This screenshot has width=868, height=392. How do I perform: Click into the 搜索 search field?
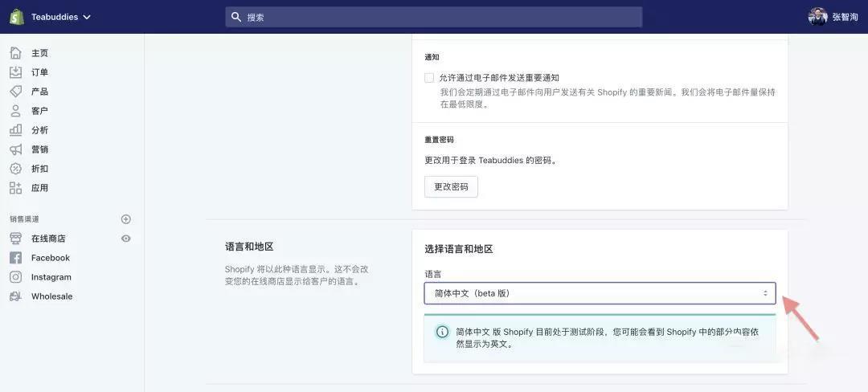pyautogui.click(x=434, y=17)
